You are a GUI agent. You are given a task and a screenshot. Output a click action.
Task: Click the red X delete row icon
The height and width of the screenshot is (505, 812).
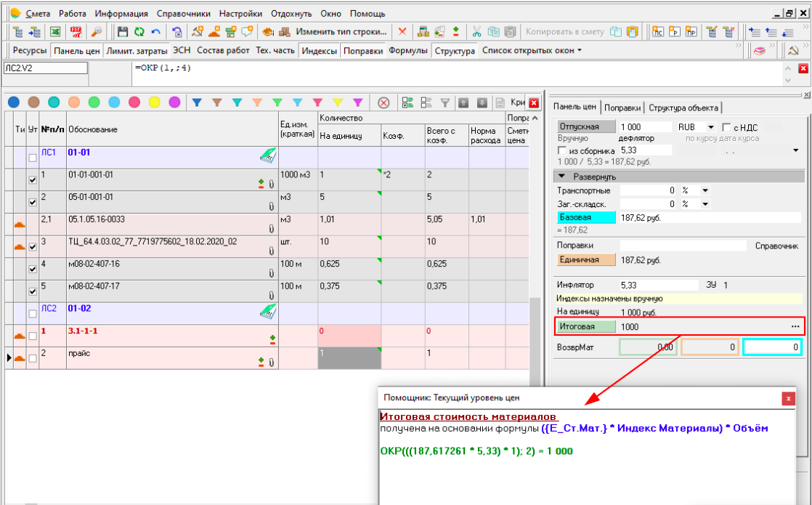point(402,32)
